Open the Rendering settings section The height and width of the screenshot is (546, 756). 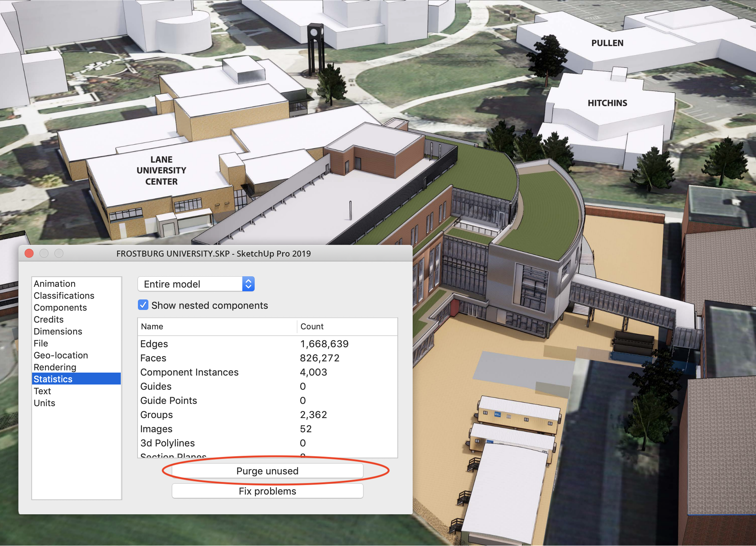pos(55,367)
